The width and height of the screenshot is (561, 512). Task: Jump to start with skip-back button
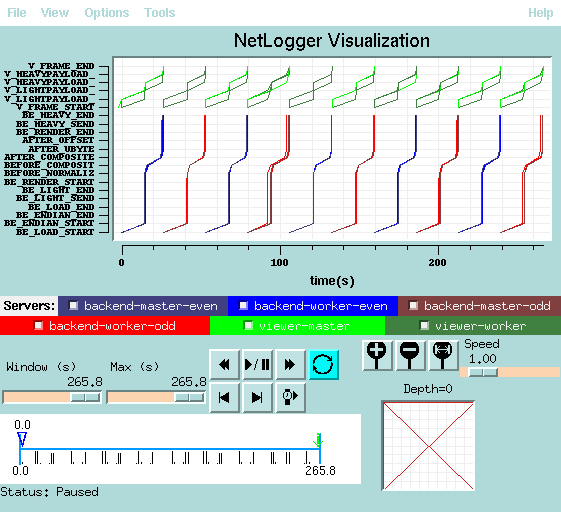[x=224, y=398]
